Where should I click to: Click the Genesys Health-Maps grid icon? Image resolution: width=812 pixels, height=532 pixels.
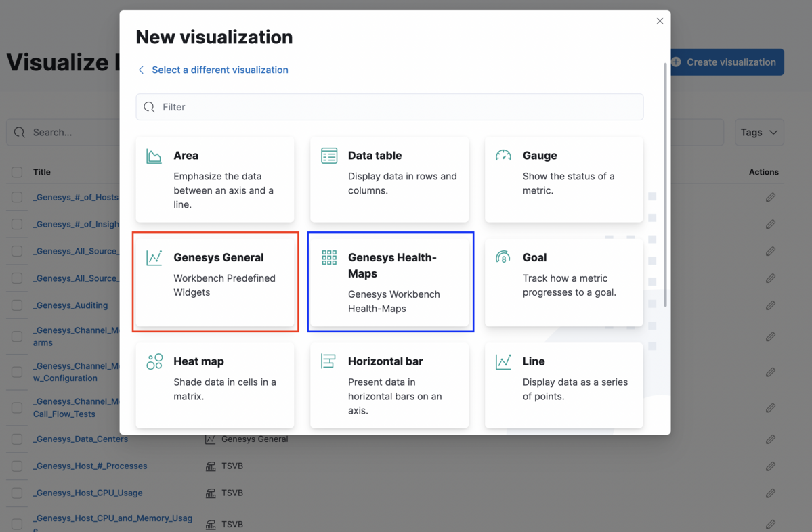(329, 257)
